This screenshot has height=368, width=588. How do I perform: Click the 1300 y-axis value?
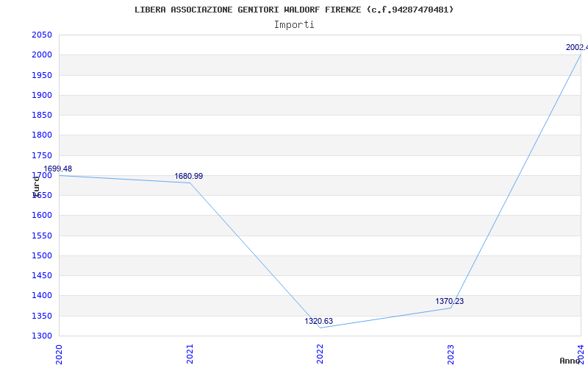click(x=42, y=336)
